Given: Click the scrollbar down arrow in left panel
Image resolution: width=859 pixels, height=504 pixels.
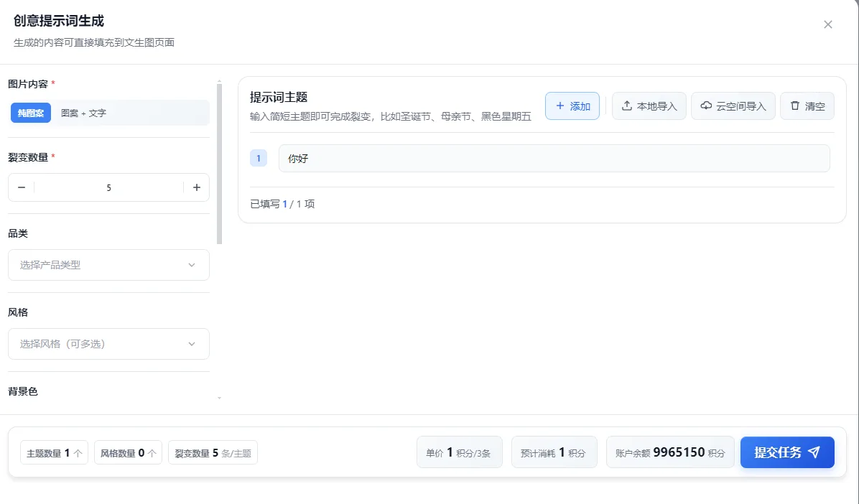Looking at the screenshot, I should tap(220, 397).
